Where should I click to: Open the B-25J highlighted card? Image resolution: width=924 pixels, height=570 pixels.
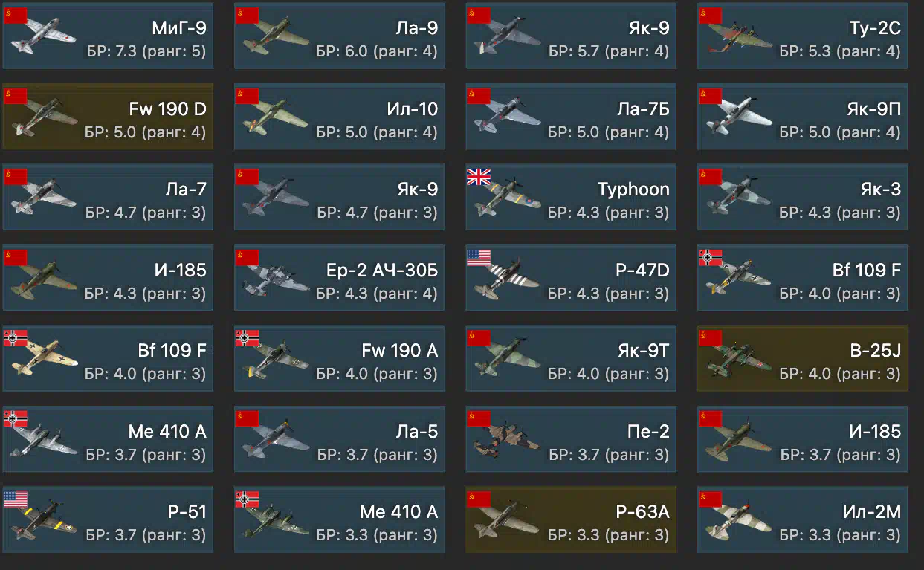(x=803, y=358)
